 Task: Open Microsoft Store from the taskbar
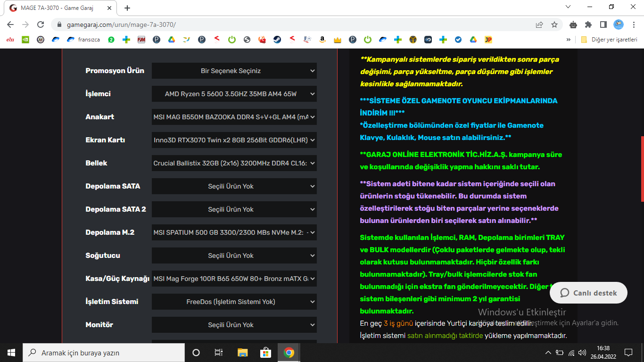coord(265,353)
